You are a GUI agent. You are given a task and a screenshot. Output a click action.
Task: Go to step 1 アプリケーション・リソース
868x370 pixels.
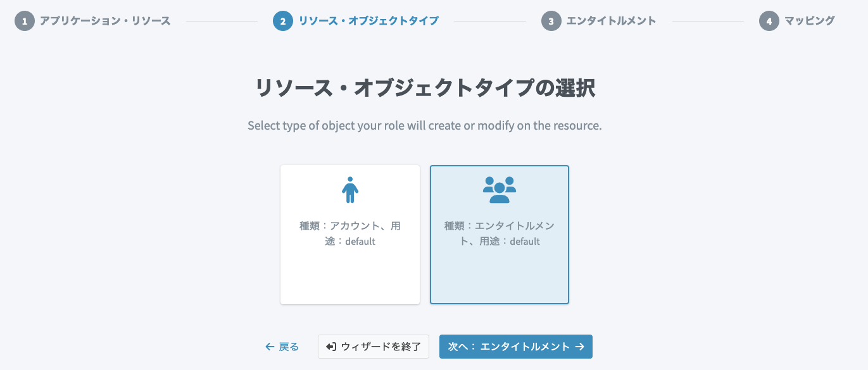[x=92, y=21]
